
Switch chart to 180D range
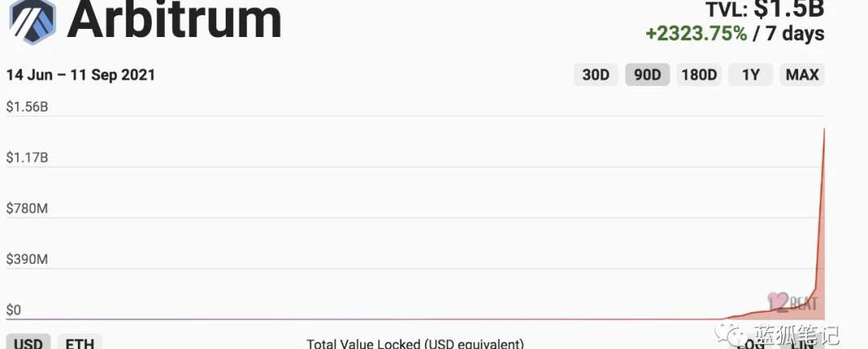(x=698, y=75)
